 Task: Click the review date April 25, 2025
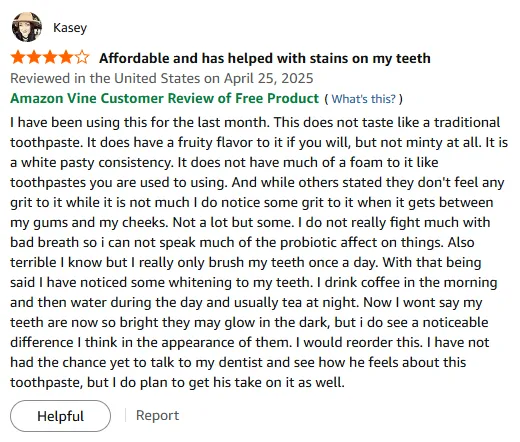pos(268,78)
